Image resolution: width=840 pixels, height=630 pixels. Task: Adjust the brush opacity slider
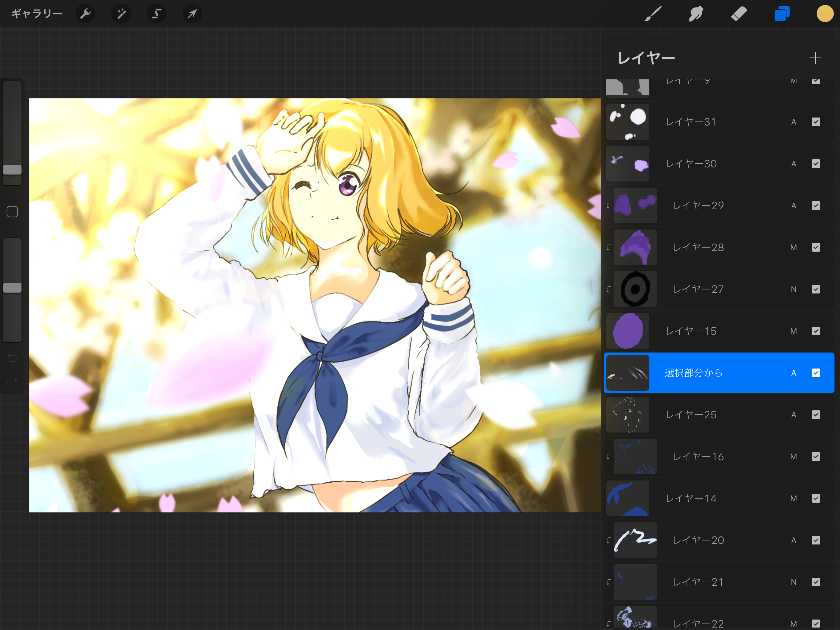(x=12, y=288)
